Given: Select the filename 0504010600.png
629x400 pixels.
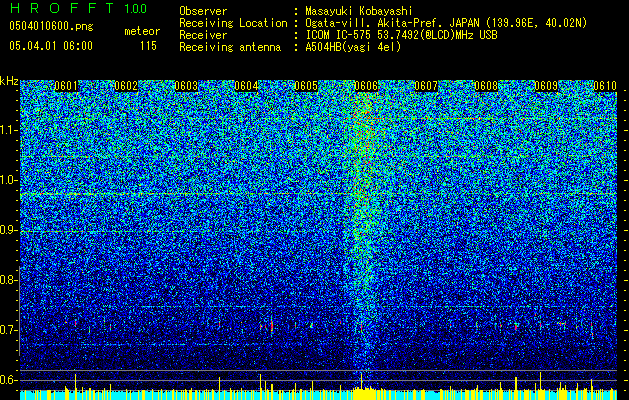Looking at the screenshot, I should (51, 27).
